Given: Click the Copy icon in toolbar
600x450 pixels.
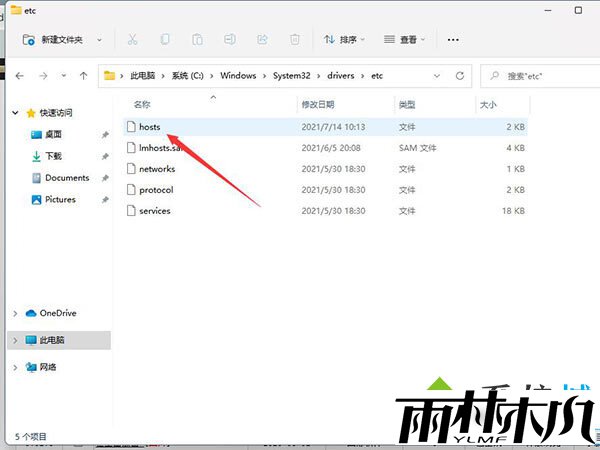Looking at the screenshot, I should pos(165,40).
